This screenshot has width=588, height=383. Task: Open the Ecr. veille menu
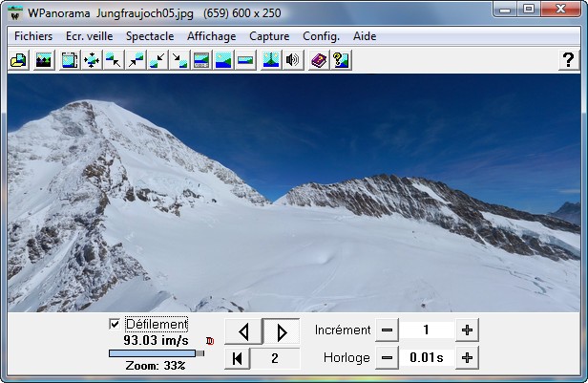coord(90,36)
